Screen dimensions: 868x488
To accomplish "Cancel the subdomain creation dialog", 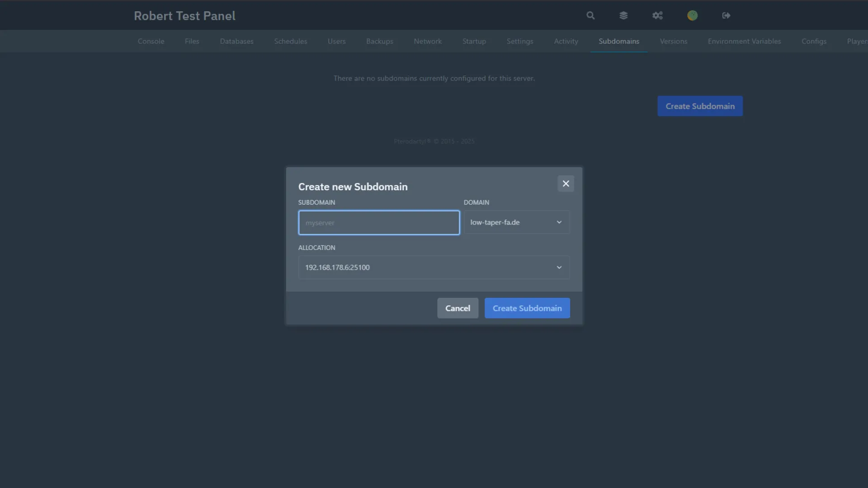I will [458, 308].
